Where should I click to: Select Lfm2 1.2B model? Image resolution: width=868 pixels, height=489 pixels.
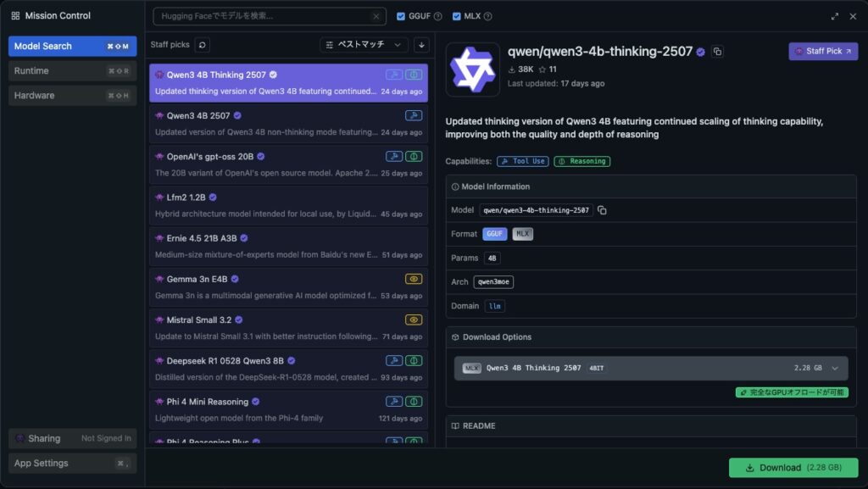[x=288, y=206]
